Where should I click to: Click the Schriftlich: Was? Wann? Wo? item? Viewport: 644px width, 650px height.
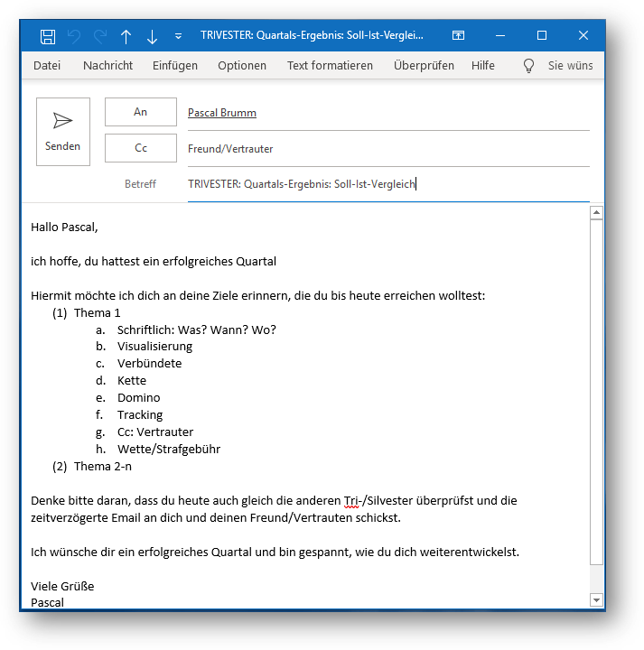click(197, 330)
